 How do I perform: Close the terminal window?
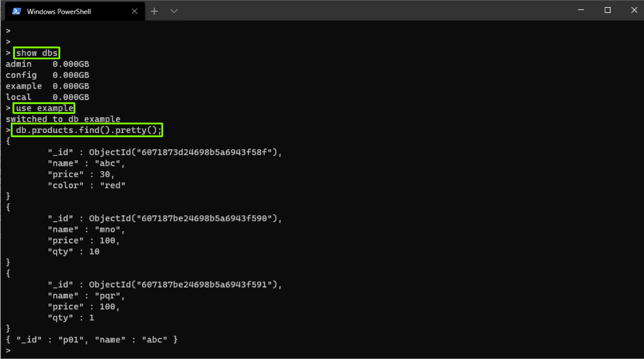[633, 10]
